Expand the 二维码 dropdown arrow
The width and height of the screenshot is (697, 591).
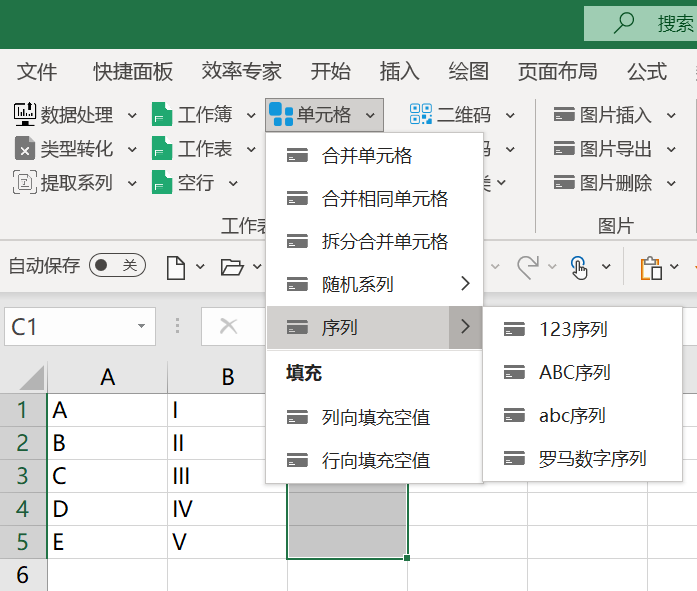510,116
